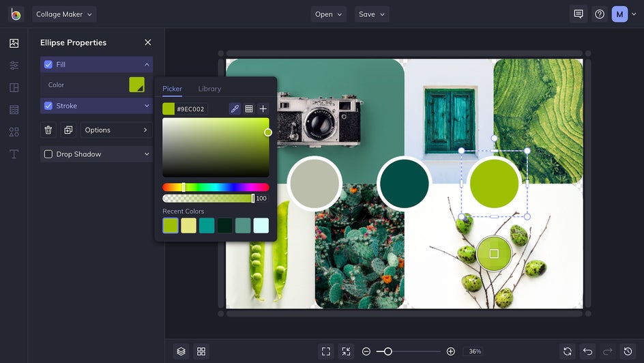
Task: Select the Picker tab
Action: pyautogui.click(x=172, y=89)
